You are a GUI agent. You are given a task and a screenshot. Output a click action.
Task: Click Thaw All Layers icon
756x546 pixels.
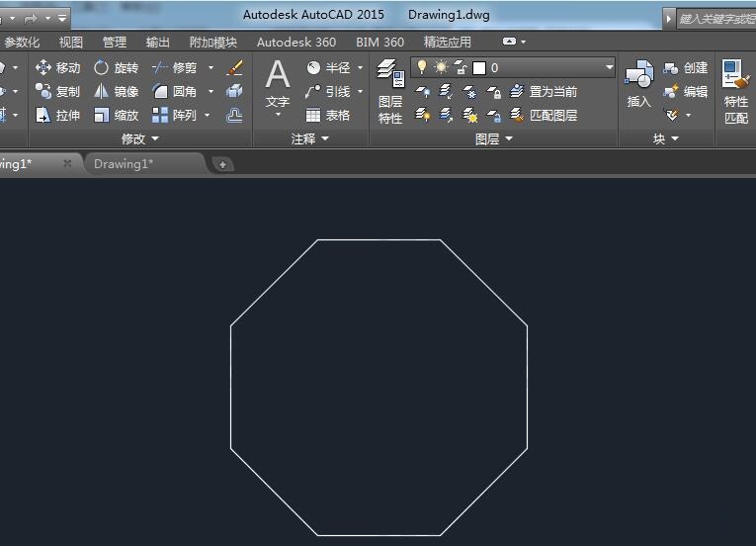(469, 115)
